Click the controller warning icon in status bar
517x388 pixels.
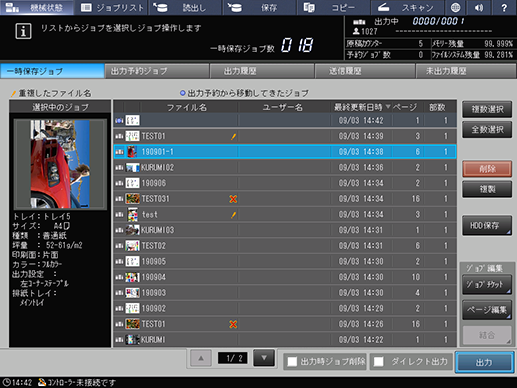[x=42, y=382]
